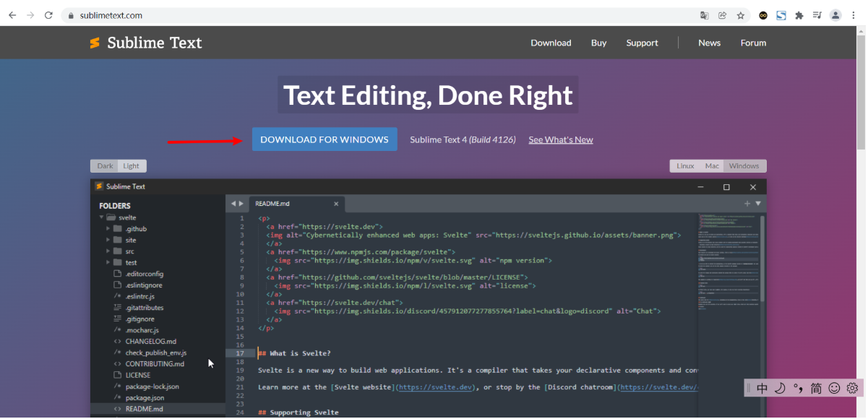Open the Buy nav item
The height and width of the screenshot is (419, 868).
click(598, 43)
